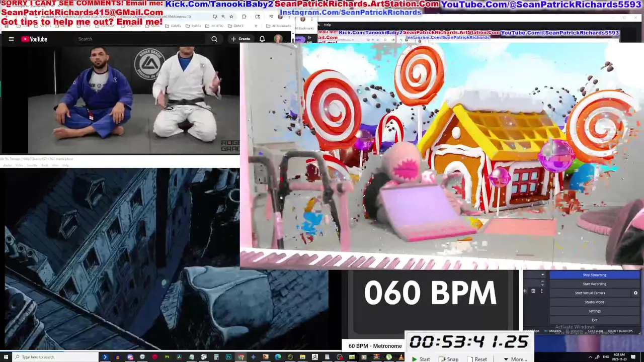Screen dimensions: 644x362
Task: Open the Help menu in background window
Action: 328,25
